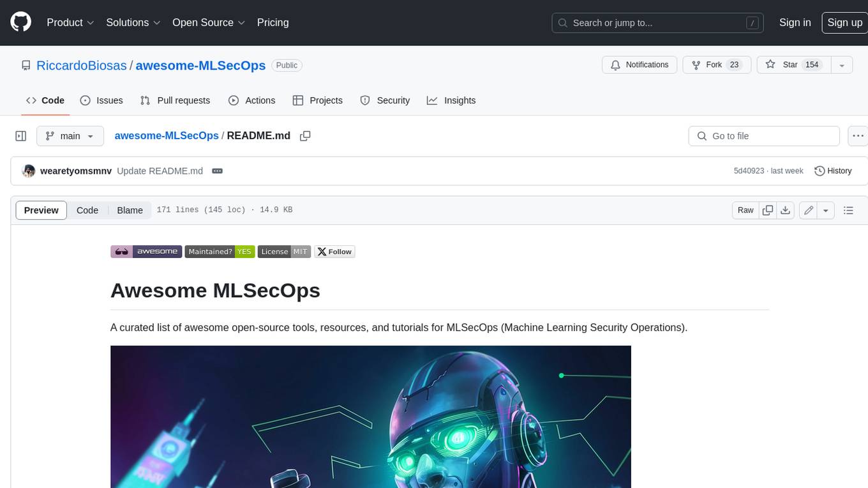Open the main branch selector
Image resolution: width=868 pixels, height=488 pixels.
click(x=70, y=136)
